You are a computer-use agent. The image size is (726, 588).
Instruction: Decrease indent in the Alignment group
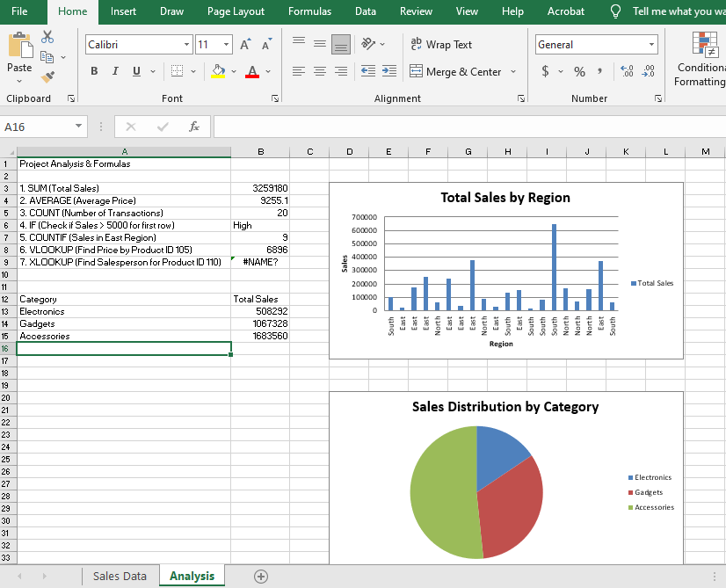[368, 71]
